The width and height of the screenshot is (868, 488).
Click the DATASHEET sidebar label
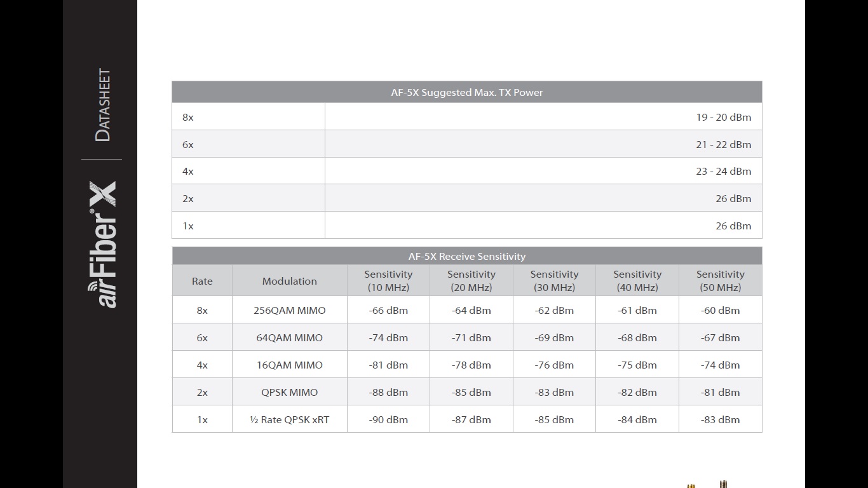102,105
